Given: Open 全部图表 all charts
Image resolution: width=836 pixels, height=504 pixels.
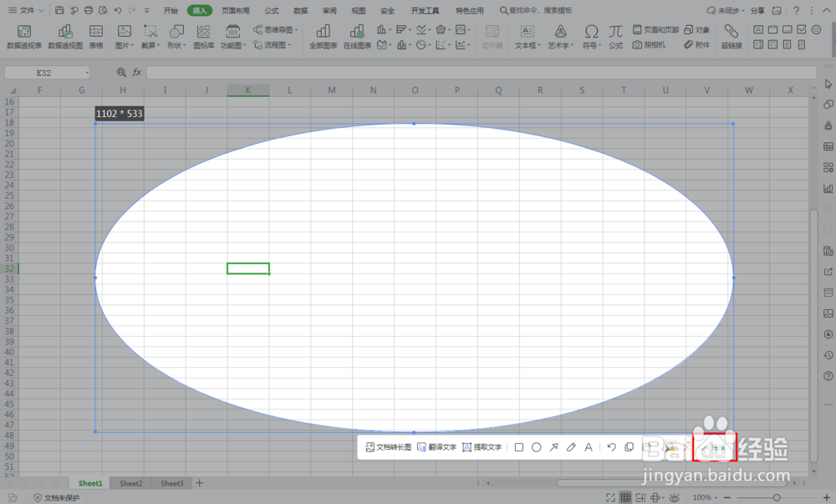Looking at the screenshot, I should 323,37.
